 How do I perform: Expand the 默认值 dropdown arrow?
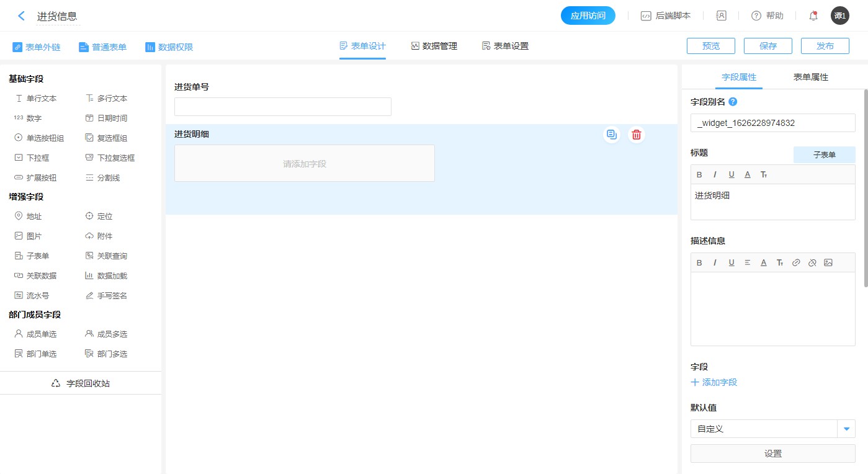[846, 429]
